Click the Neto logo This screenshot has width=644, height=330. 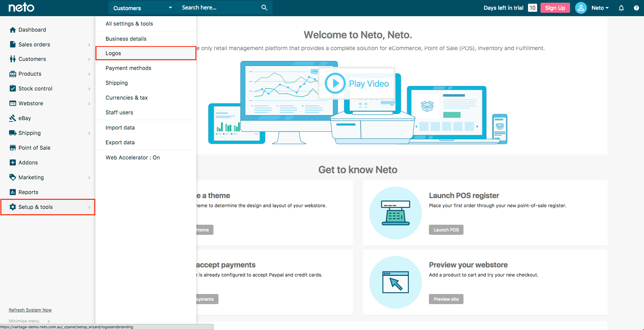(21, 7)
